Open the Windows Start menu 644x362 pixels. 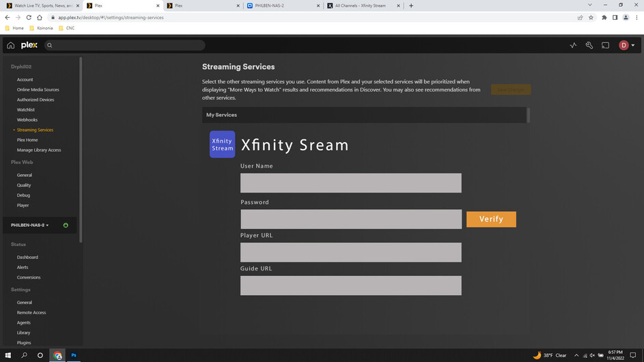(x=8, y=355)
